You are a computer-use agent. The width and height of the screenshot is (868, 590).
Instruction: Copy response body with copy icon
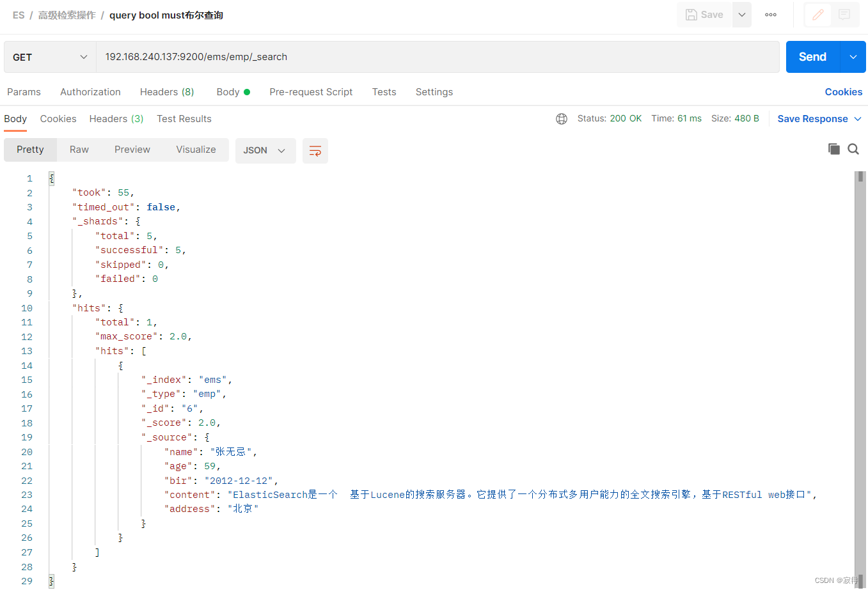coord(834,149)
